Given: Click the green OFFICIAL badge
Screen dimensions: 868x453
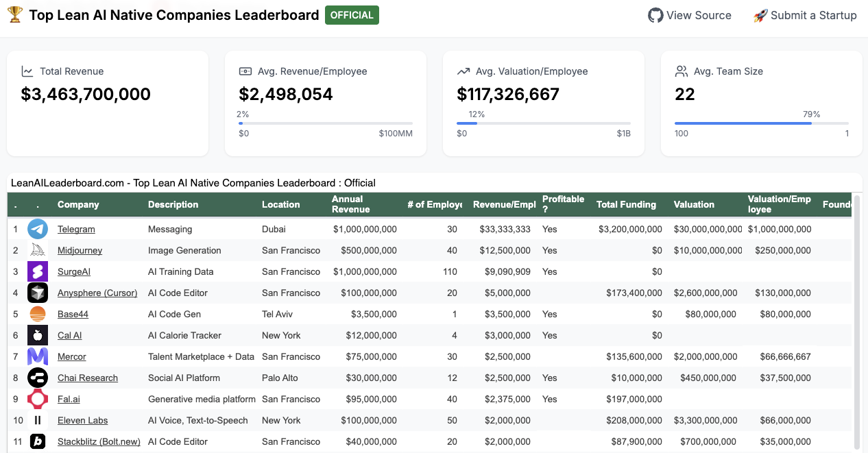Looking at the screenshot, I should pyautogui.click(x=352, y=14).
